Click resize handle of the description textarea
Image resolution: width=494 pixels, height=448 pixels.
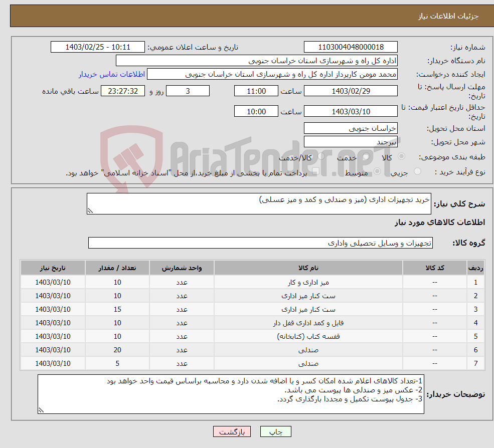pyautogui.click(x=90, y=211)
